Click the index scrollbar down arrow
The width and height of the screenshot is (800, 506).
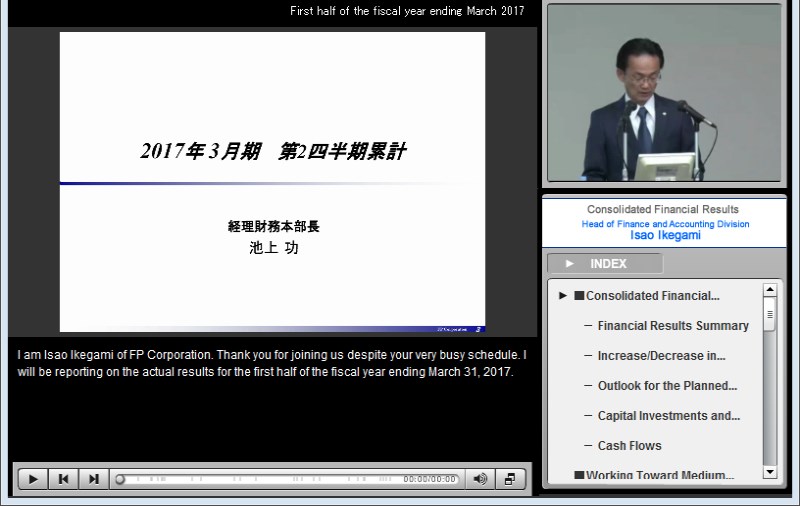tap(770, 472)
